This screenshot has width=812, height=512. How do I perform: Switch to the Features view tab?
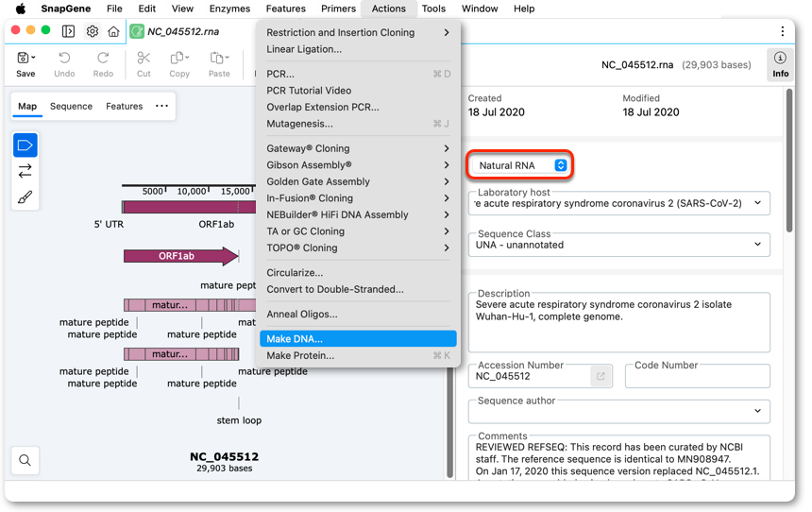point(125,106)
